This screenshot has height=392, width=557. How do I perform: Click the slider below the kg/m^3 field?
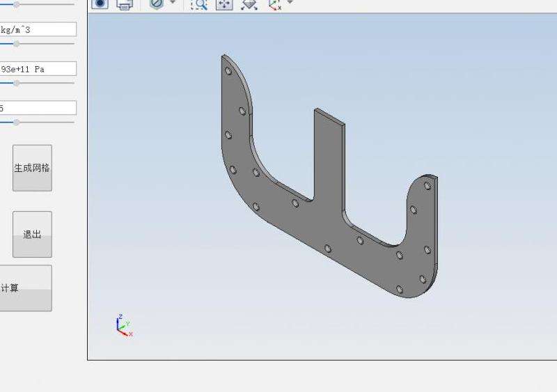(38, 44)
